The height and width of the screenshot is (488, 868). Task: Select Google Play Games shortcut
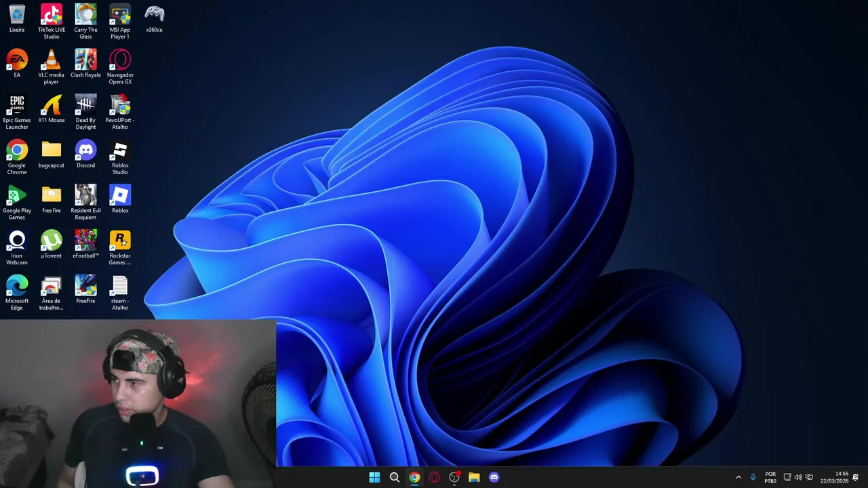coord(17,203)
